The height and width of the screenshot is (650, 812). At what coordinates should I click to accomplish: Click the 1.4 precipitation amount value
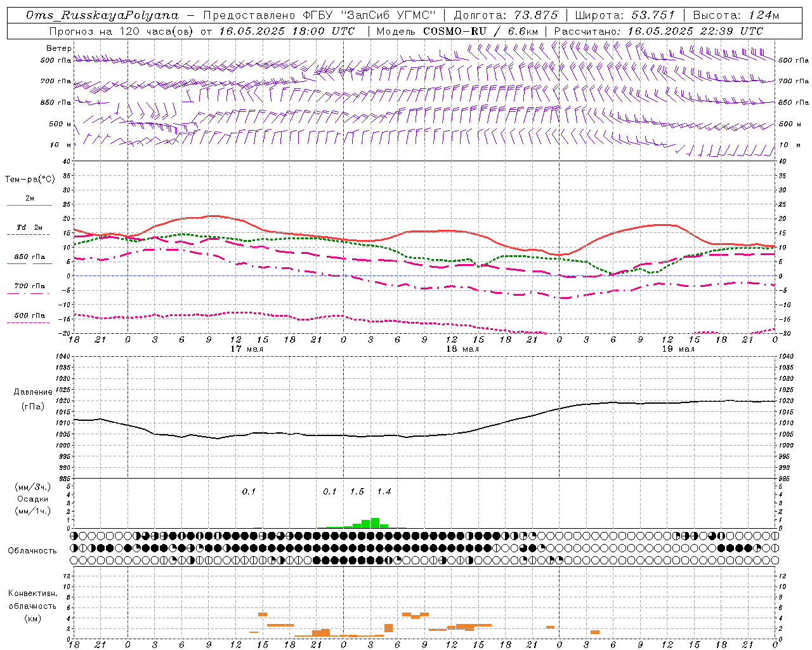pyautogui.click(x=384, y=492)
